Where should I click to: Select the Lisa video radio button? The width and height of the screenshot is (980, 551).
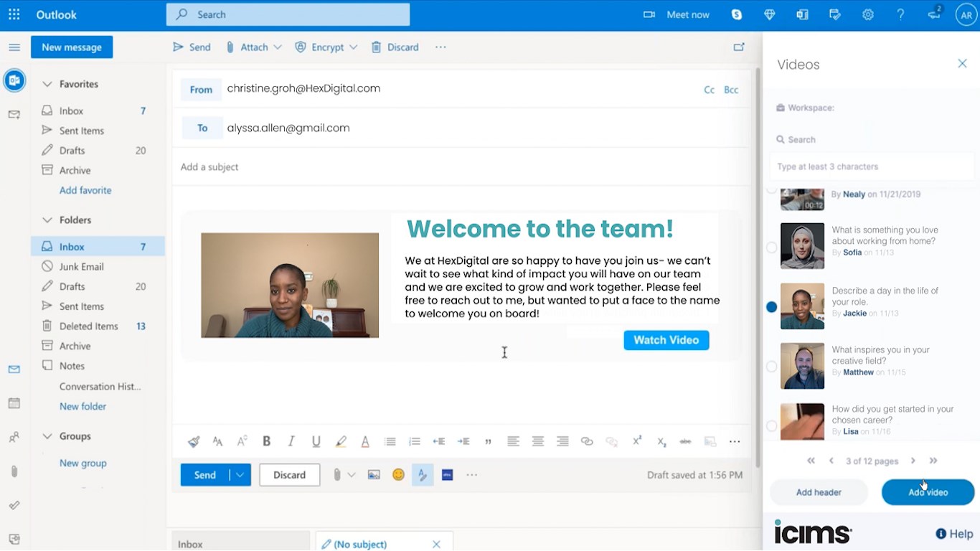point(771,426)
